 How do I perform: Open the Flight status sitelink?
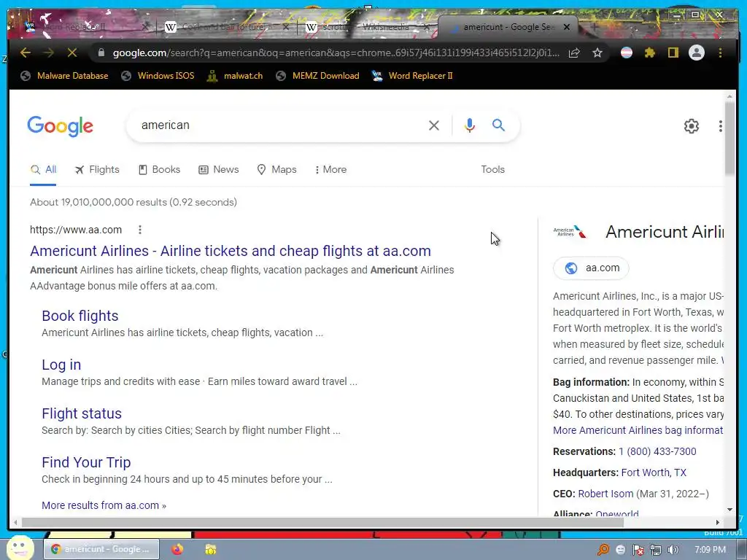(82, 414)
